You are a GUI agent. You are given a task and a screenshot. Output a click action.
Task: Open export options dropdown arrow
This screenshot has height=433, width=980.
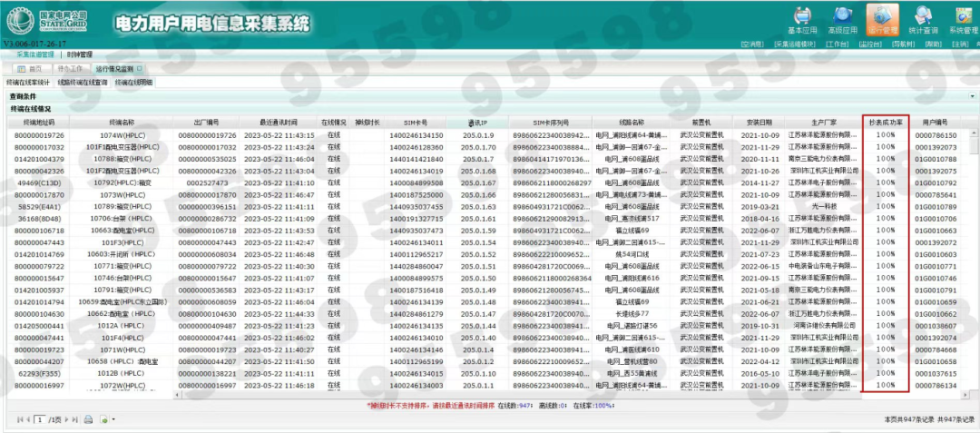pos(113,420)
